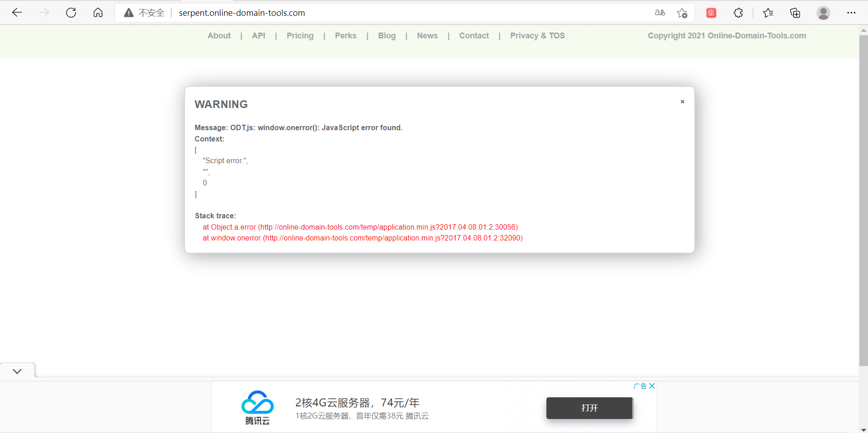
Task: Go back to the previous page
Action: 17,13
